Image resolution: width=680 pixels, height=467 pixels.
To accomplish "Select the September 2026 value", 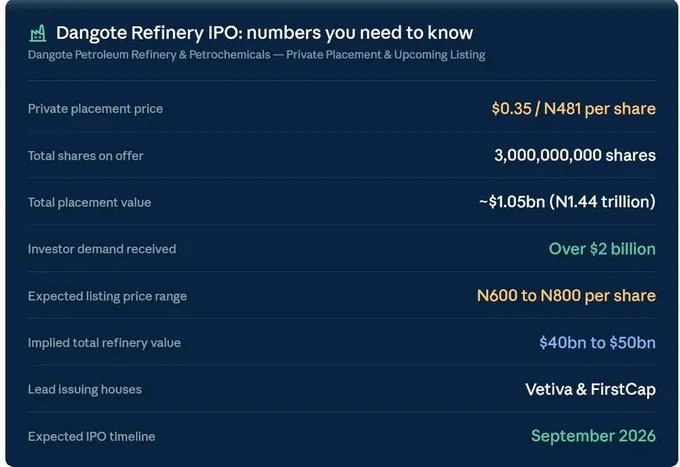I will (593, 436).
